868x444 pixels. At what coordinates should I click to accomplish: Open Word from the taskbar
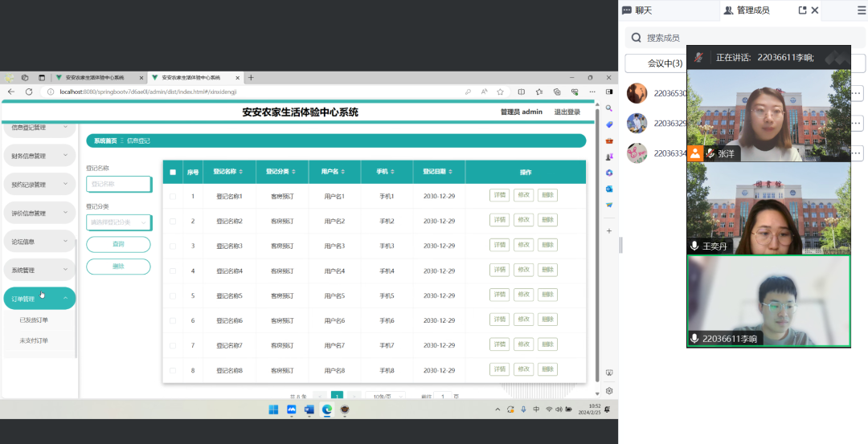coord(309,409)
